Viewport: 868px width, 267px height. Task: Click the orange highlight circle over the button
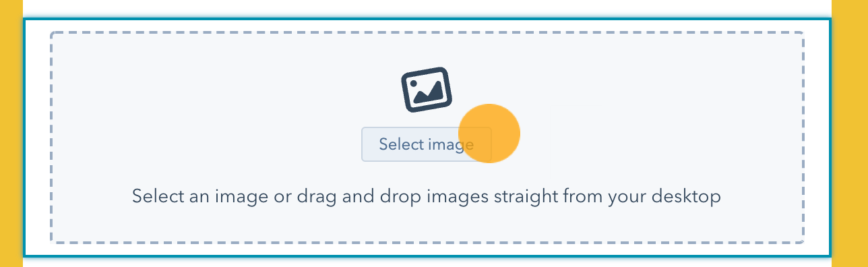click(489, 133)
